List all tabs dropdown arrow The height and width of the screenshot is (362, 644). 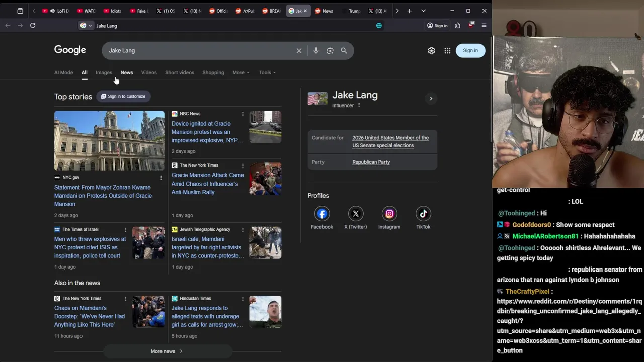coord(423,11)
